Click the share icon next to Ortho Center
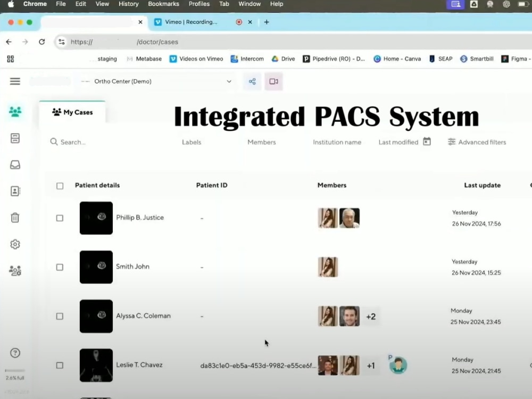Image resolution: width=532 pixels, height=399 pixels. click(252, 81)
